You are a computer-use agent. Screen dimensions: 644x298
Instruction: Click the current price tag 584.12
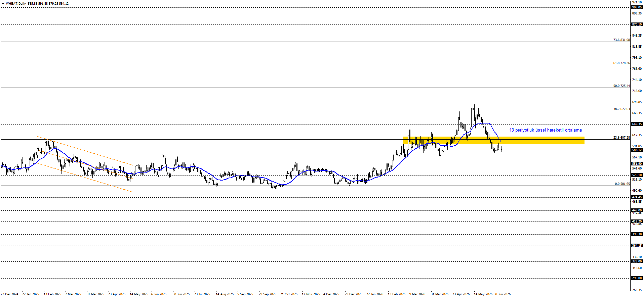637,150
